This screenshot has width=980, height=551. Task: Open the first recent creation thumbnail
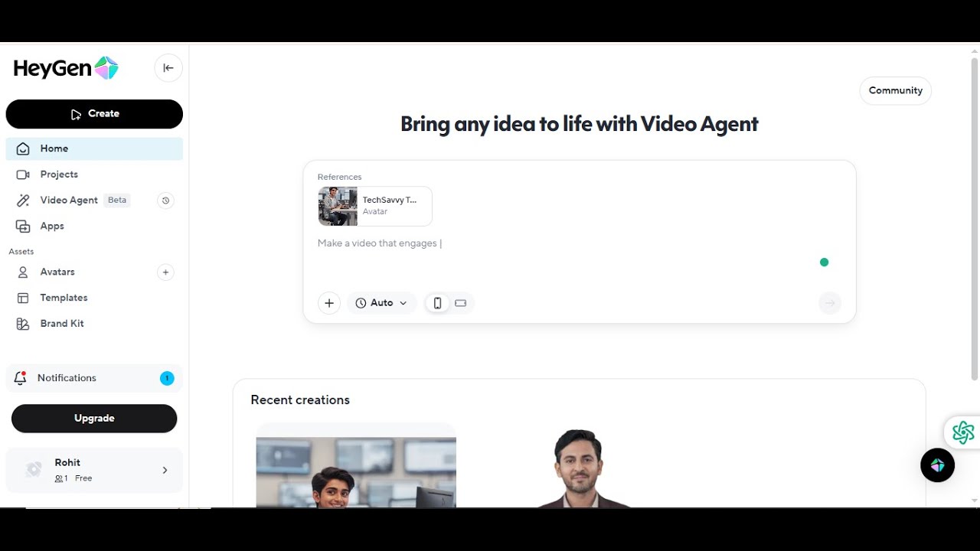[356, 465]
